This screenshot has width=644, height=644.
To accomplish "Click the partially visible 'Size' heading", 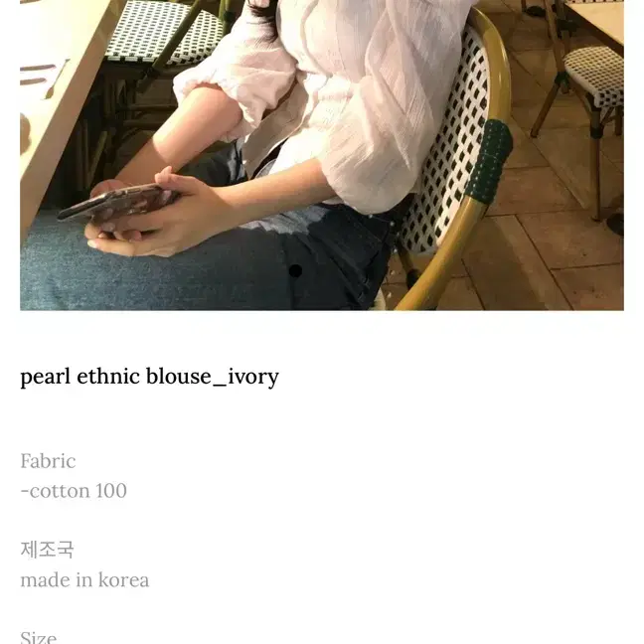I will click(38, 636).
